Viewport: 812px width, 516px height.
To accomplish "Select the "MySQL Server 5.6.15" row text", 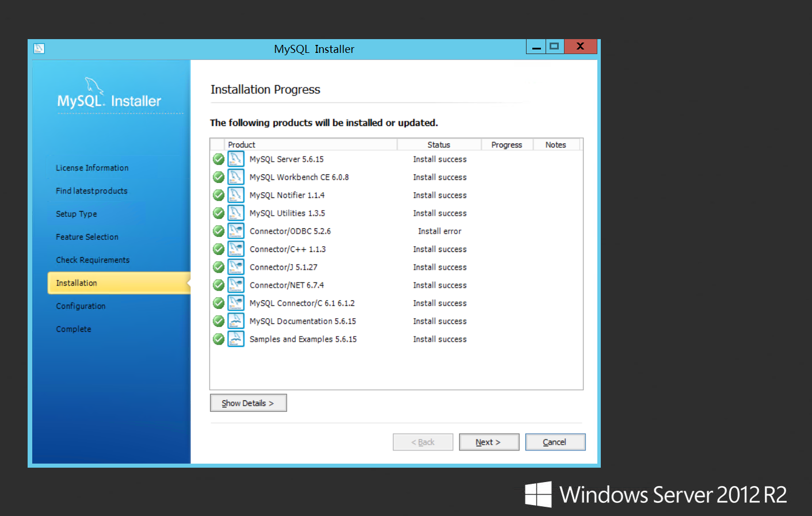I will (x=287, y=159).
